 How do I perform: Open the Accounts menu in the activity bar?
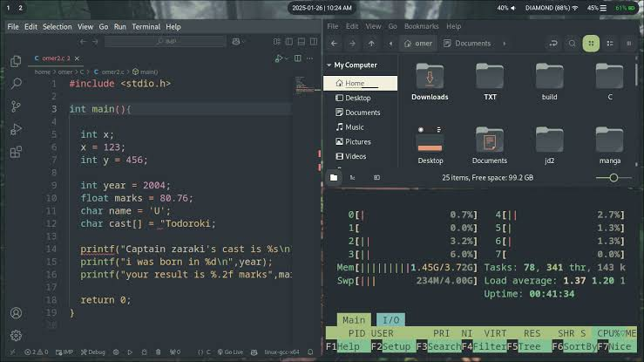click(16, 313)
